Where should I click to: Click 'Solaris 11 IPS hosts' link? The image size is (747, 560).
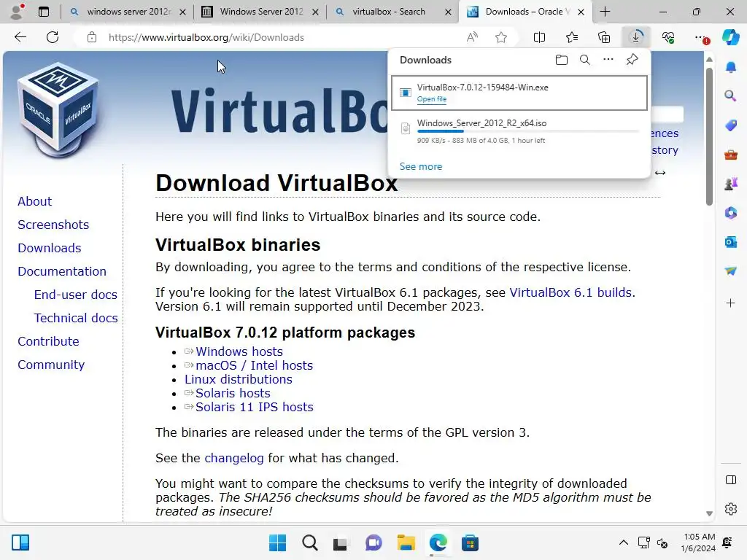click(x=255, y=407)
